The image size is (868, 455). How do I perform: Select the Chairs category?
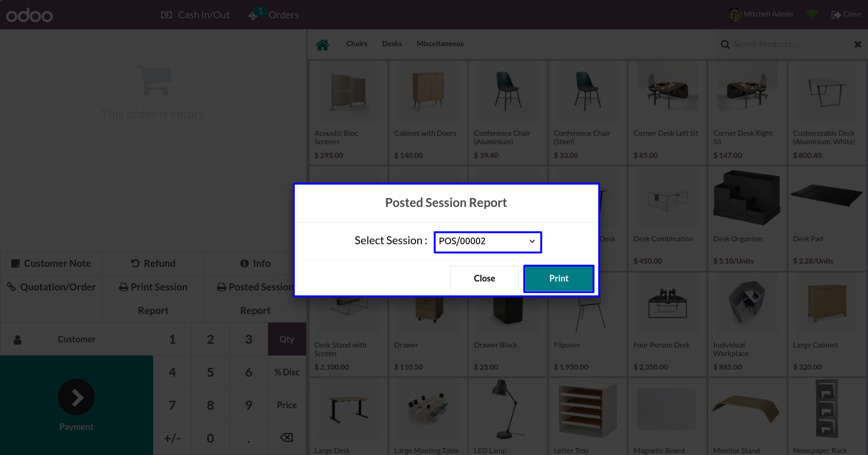[357, 44]
